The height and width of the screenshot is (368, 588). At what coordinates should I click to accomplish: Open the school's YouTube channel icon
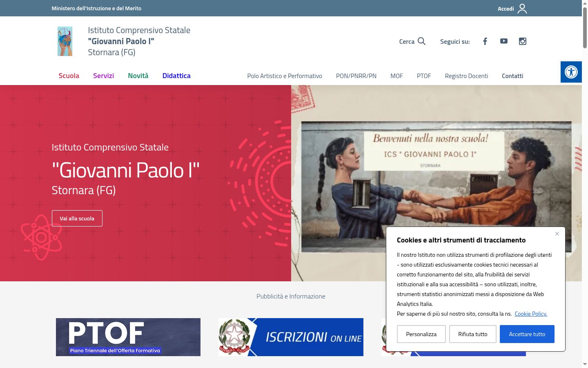[x=504, y=41]
